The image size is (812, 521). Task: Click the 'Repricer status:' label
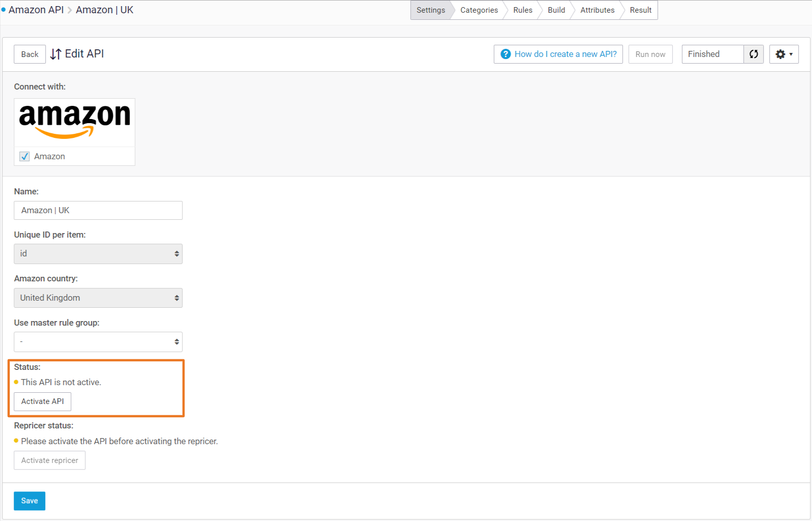pos(44,425)
